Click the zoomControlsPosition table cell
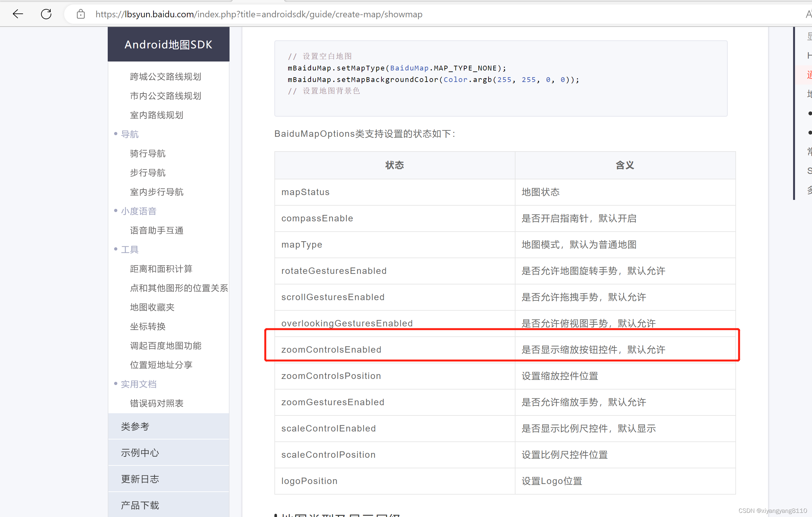 click(395, 376)
